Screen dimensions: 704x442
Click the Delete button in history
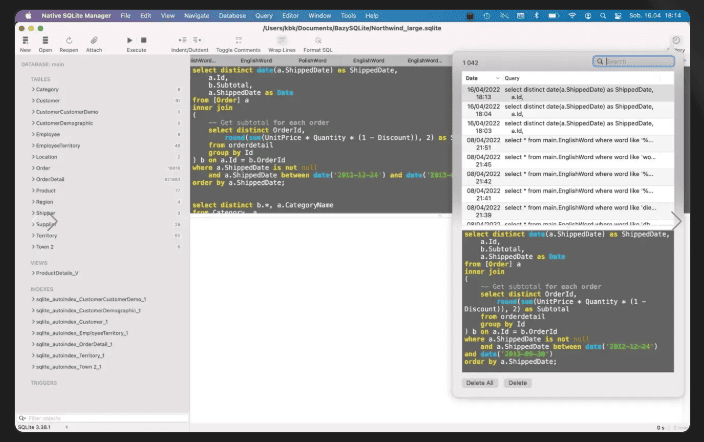(x=518, y=383)
